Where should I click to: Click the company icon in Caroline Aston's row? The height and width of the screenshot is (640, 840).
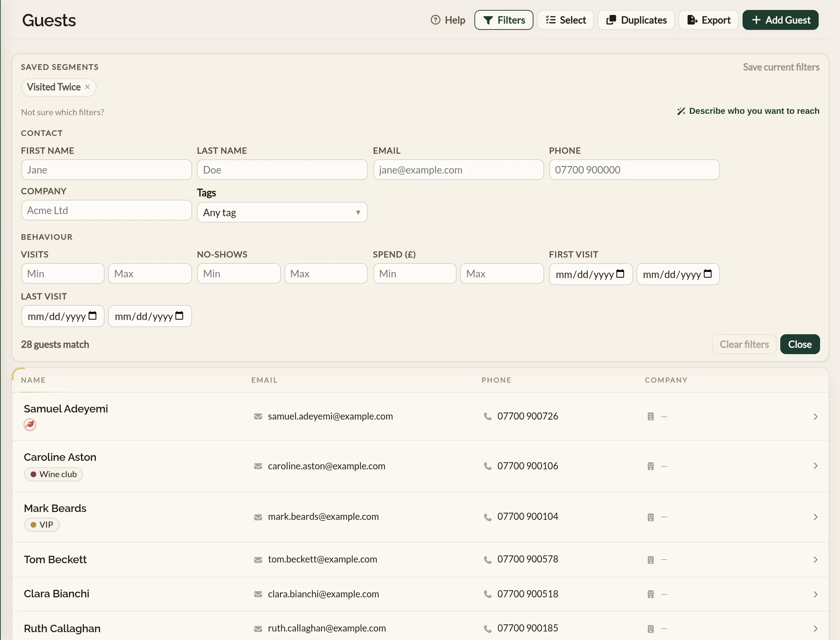pyautogui.click(x=650, y=466)
